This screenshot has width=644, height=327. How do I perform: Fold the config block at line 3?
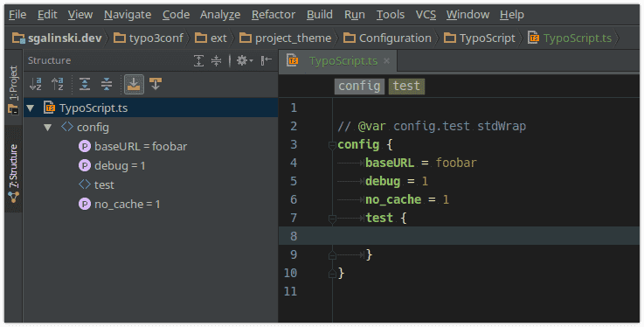point(332,145)
